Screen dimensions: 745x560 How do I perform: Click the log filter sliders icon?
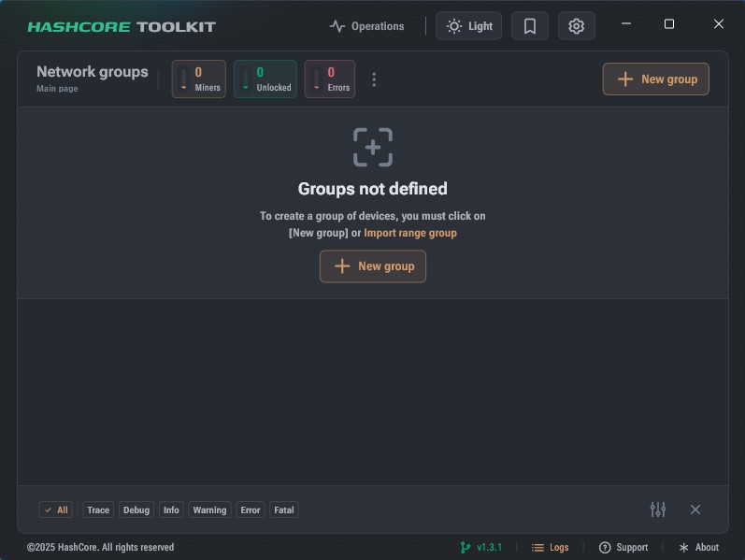pyautogui.click(x=658, y=510)
